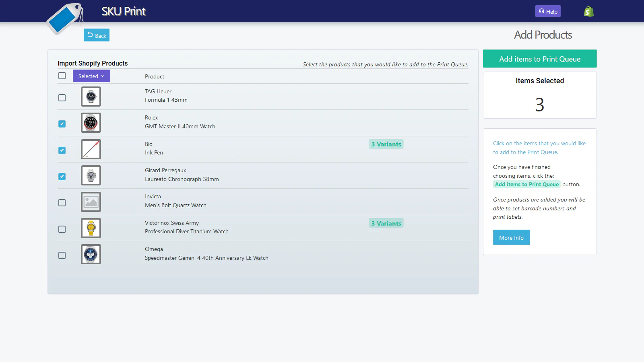Expand the 3 Variants badge for Bic
The width and height of the screenshot is (644, 362).
[x=386, y=144]
